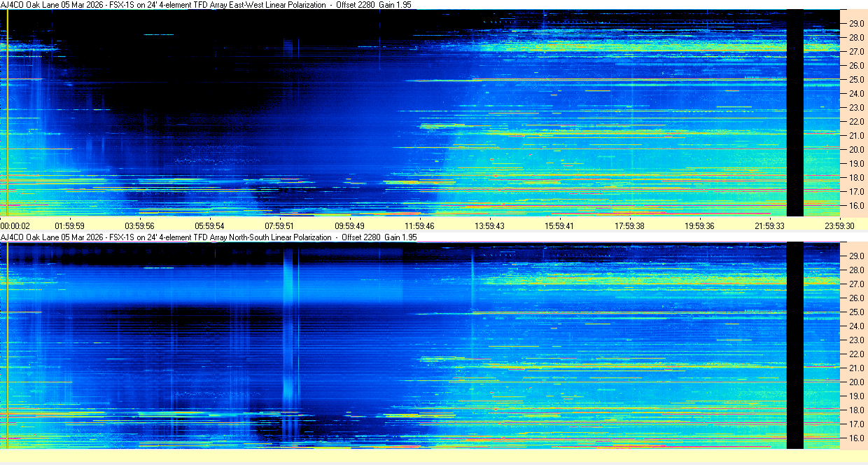Pick 26.0 frequency label on North-South chart

point(856,298)
